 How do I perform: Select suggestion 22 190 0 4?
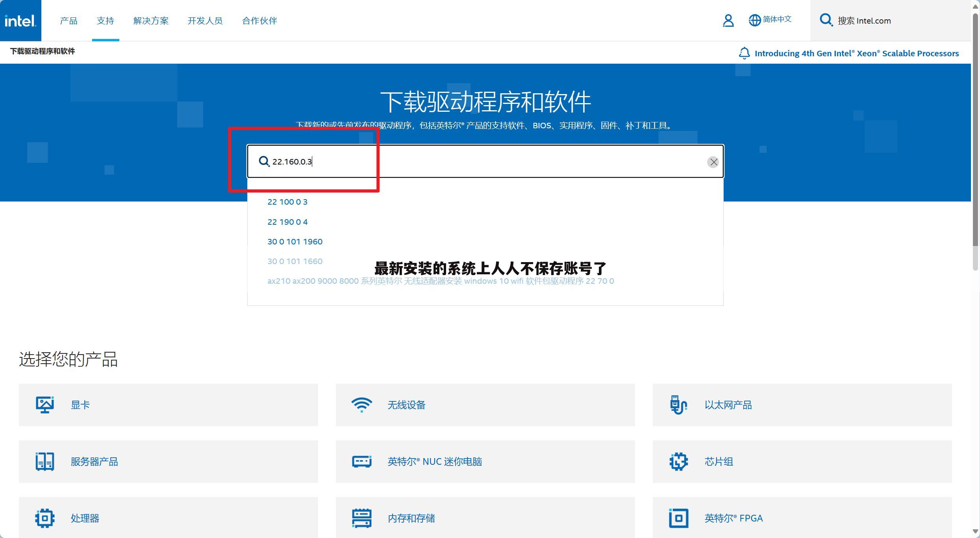click(287, 222)
